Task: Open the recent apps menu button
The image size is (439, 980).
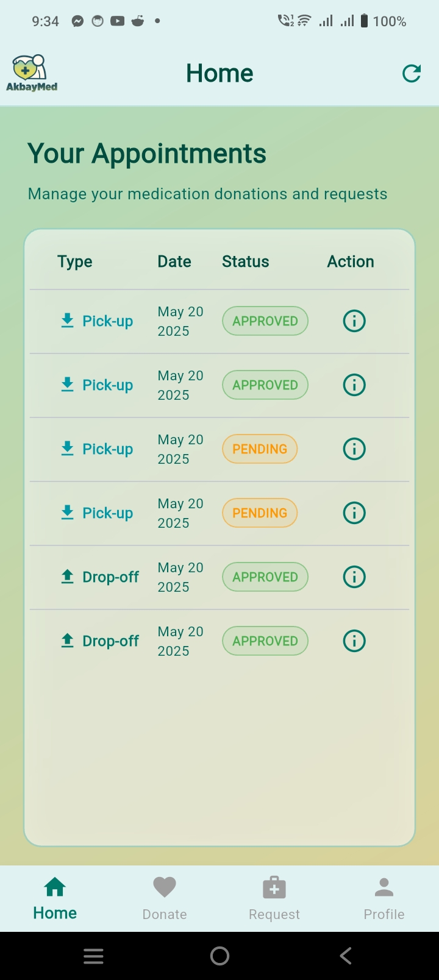Action: coord(93,956)
